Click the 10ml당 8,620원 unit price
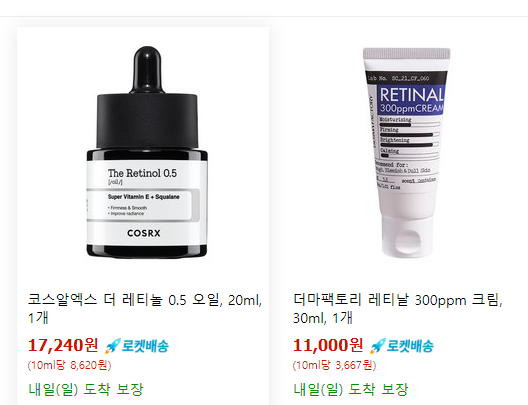The width and height of the screenshot is (528, 405). [x=69, y=365]
